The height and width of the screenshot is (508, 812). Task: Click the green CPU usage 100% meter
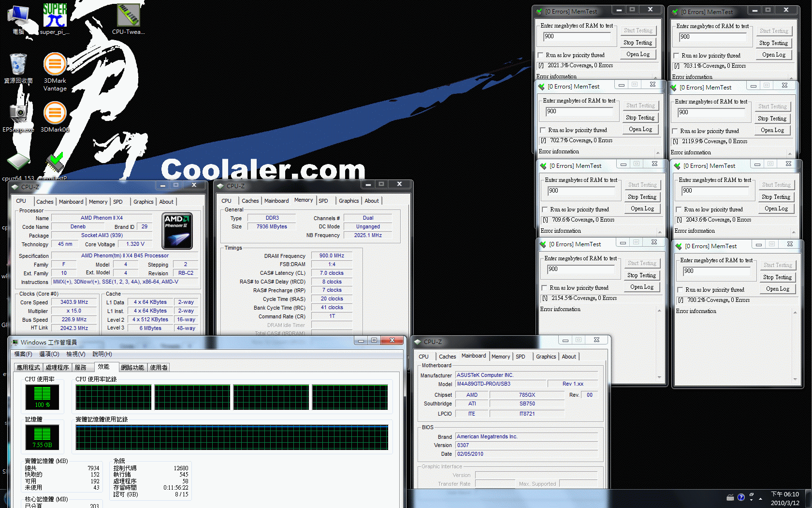click(x=42, y=397)
